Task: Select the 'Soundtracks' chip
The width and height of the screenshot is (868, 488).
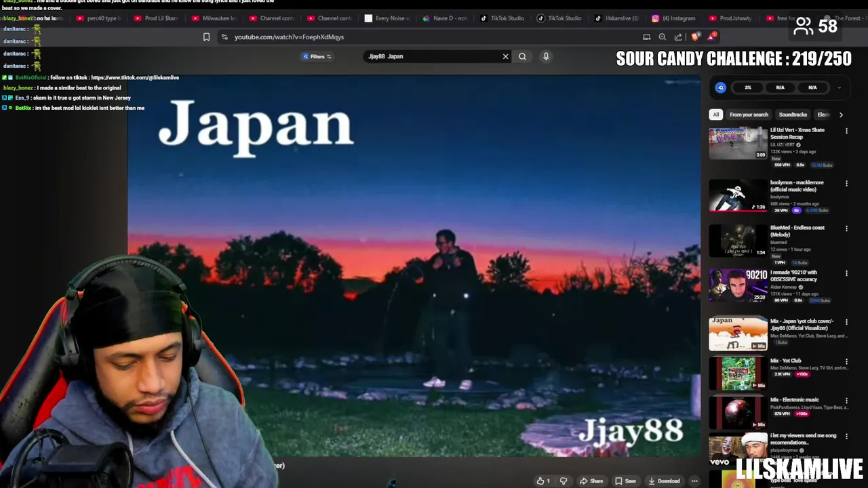Action: (793, 115)
